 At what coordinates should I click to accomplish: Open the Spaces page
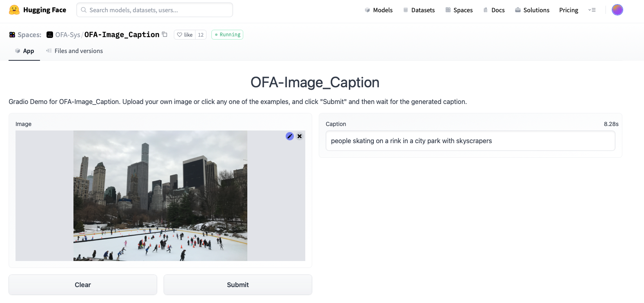[459, 10]
